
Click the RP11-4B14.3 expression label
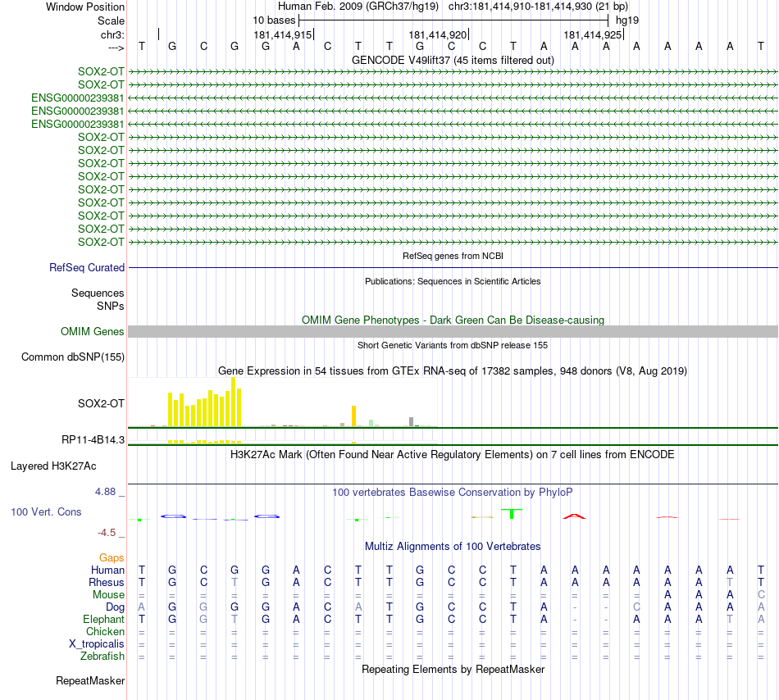(93, 440)
